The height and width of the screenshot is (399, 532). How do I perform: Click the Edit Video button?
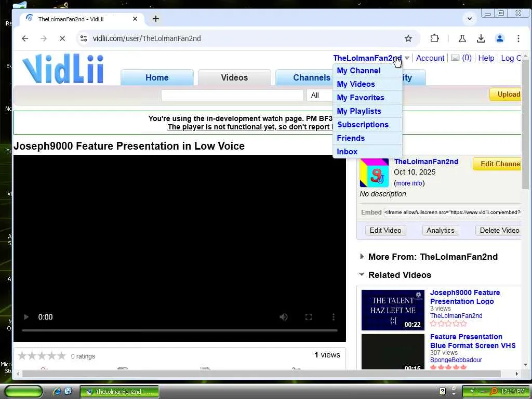point(385,230)
